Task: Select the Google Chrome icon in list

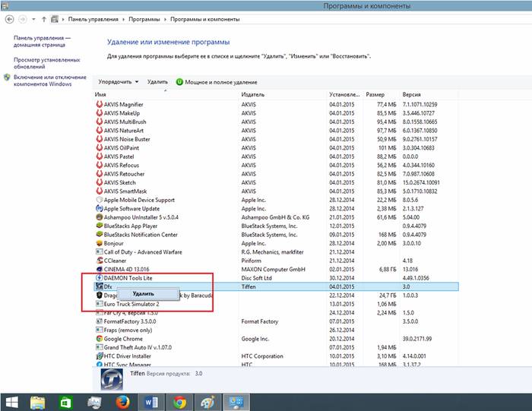Action: pyautogui.click(x=99, y=339)
